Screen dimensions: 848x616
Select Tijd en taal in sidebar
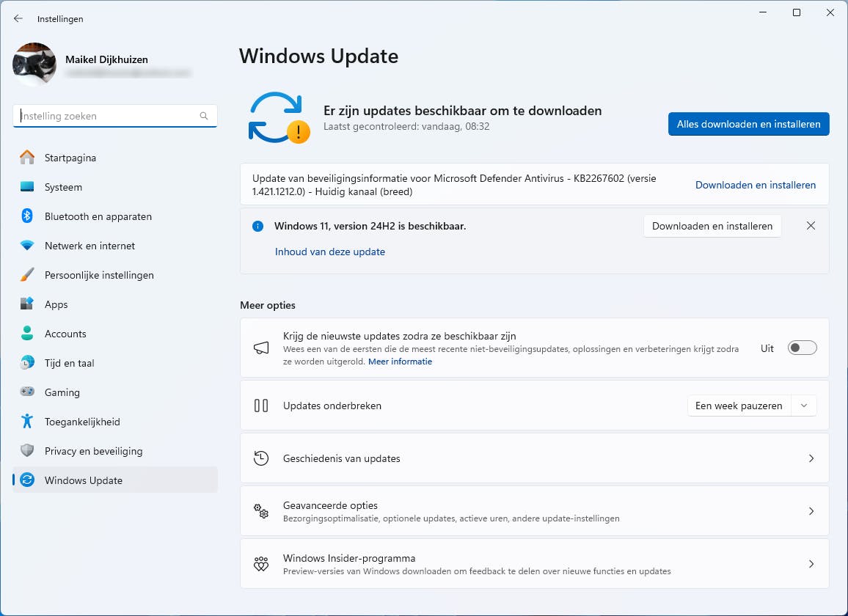(69, 363)
